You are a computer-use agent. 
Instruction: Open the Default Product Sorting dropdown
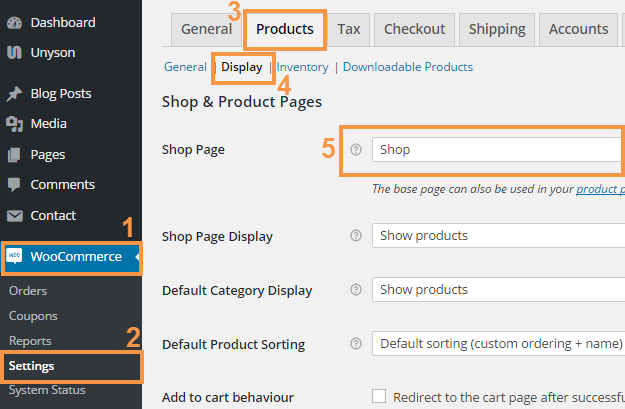(498, 343)
